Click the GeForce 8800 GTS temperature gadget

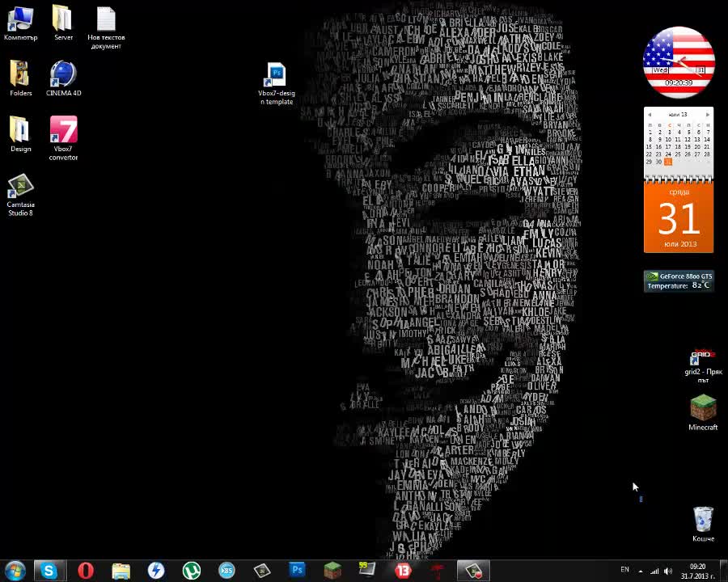(679, 281)
